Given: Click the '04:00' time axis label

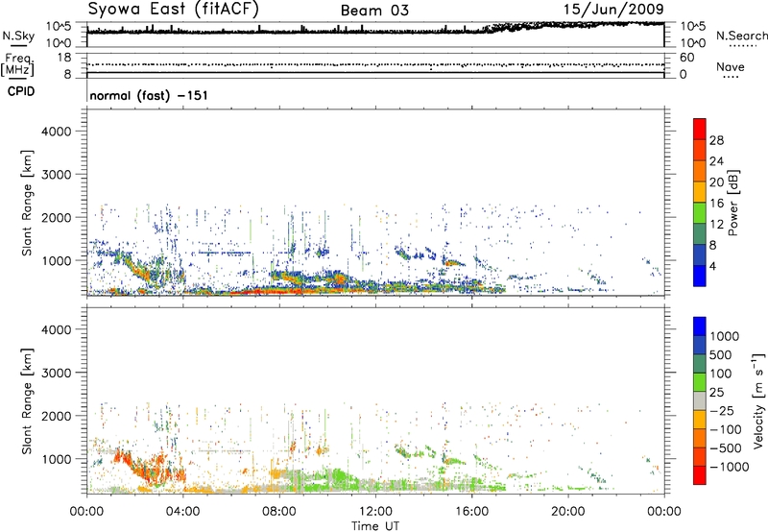Looking at the screenshot, I should click(182, 512).
